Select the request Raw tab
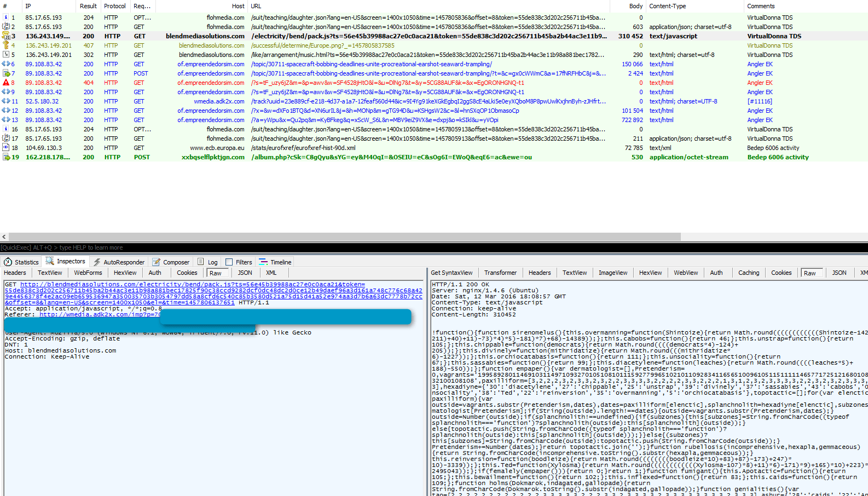868x496 pixels. click(x=216, y=273)
